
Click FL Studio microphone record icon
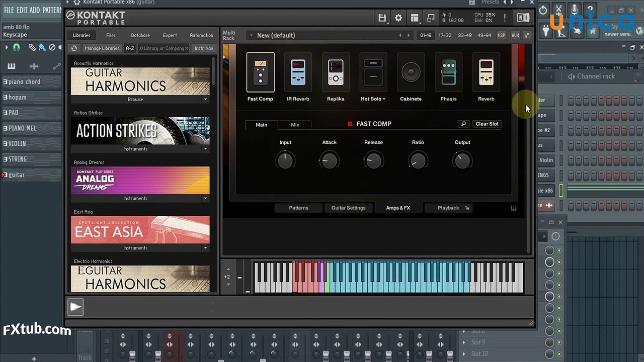tap(574, 10)
